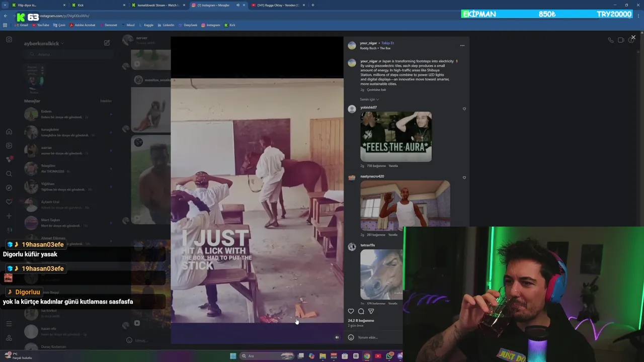The width and height of the screenshot is (644, 362).
Task: Open the LinkedIn bookmark
Action: [166, 25]
